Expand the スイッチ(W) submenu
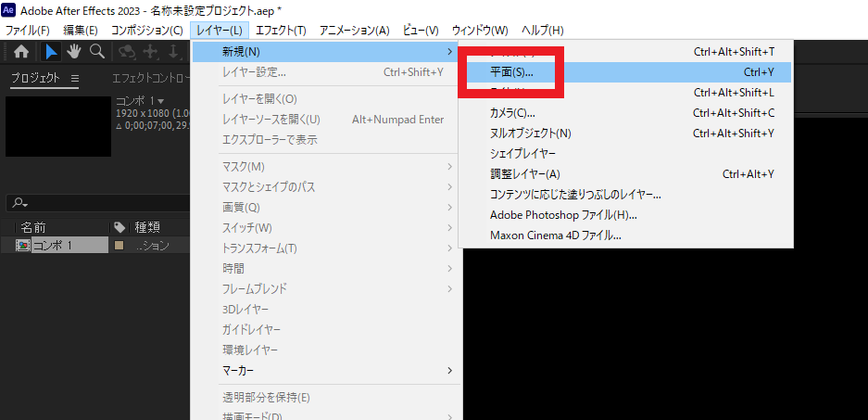The image size is (868, 420). (325, 228)
